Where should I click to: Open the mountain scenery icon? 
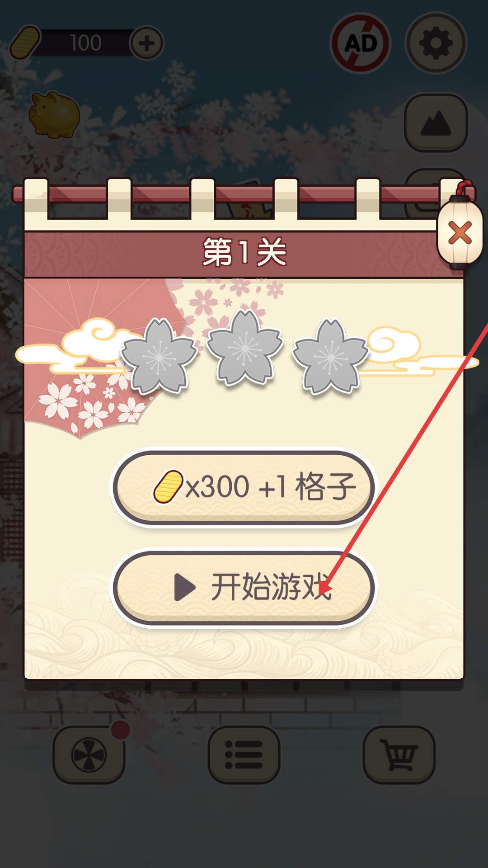(436, 123)
